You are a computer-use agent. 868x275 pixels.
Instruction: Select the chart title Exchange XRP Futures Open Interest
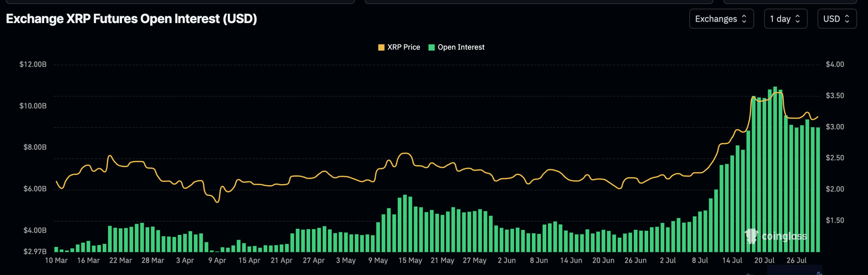131,19
